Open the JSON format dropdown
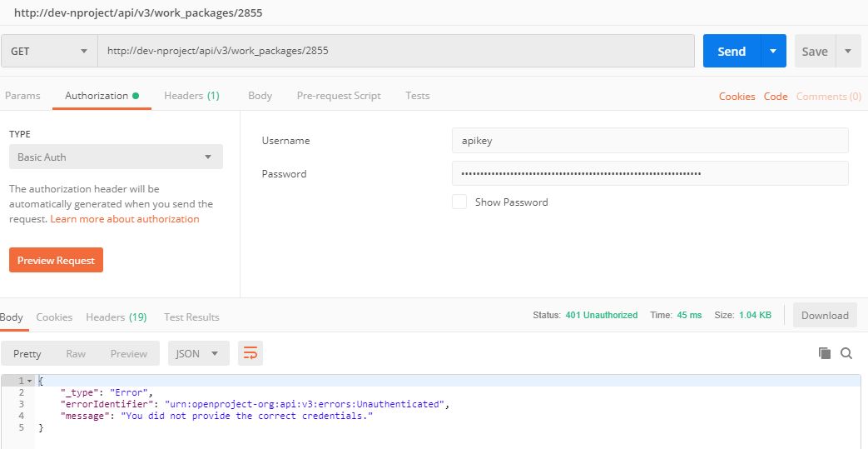 click(x=198, y=353)
